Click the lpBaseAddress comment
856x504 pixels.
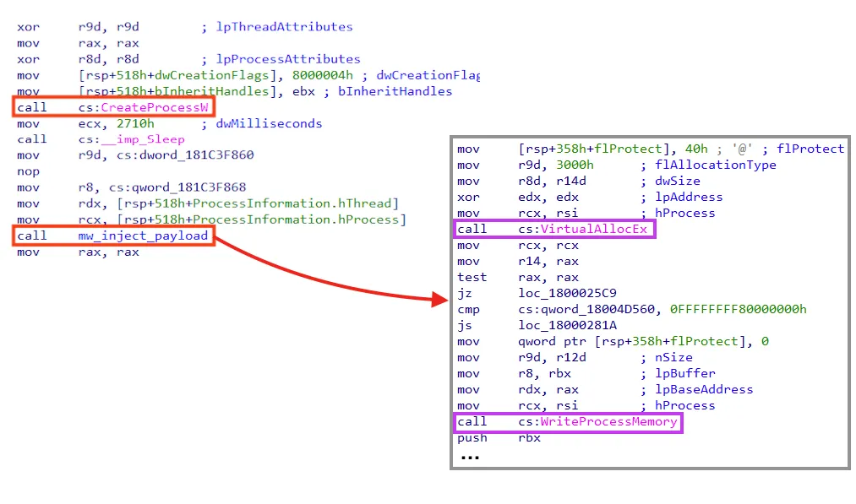pyautogui.click(x=704, y=390)
